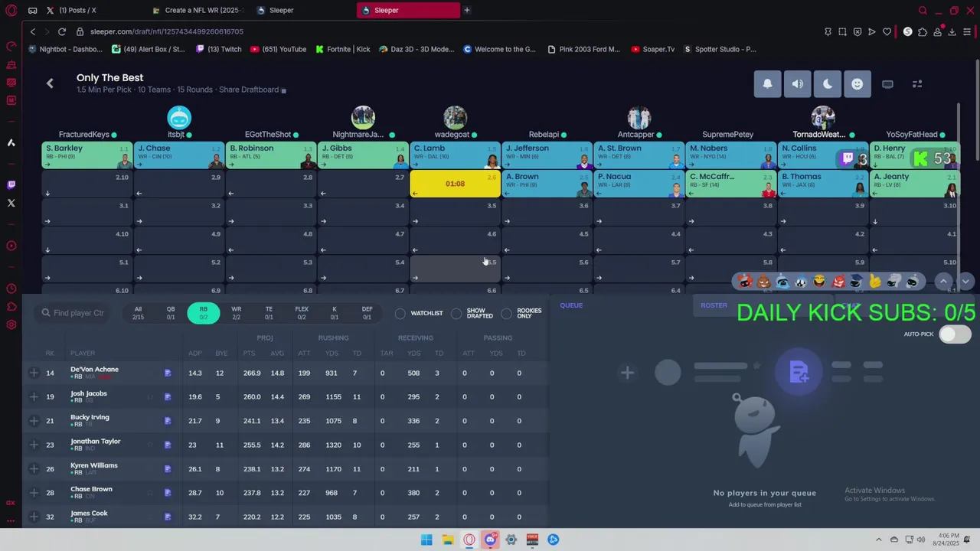Screen dimensions: 980x551
Task: Add James Cook to queue with plus icon
Action: pyautogui.click(x=34, y=517)
